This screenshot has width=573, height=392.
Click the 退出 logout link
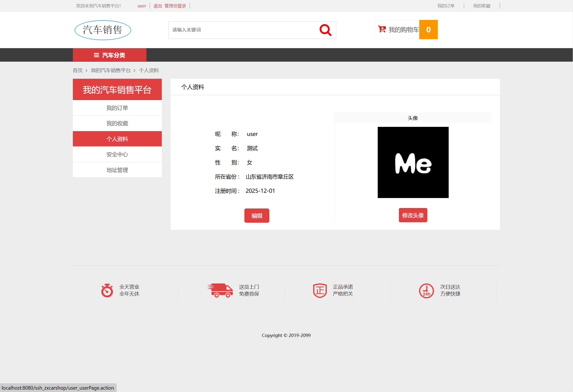pos(157,6)
